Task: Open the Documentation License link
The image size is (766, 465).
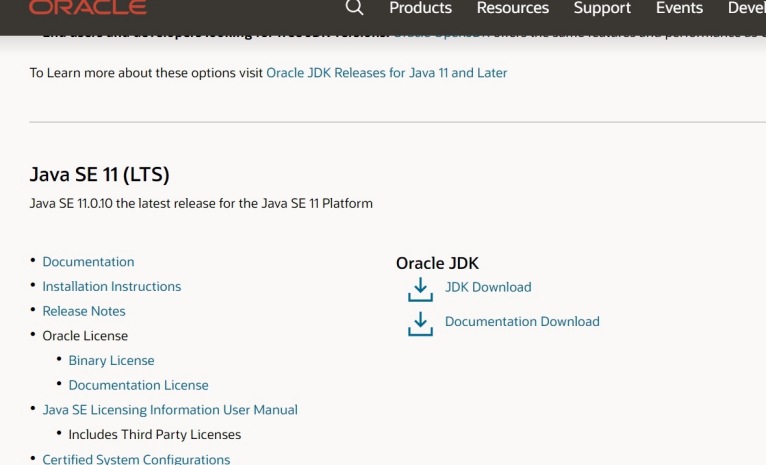Action: tap(138, 385)
